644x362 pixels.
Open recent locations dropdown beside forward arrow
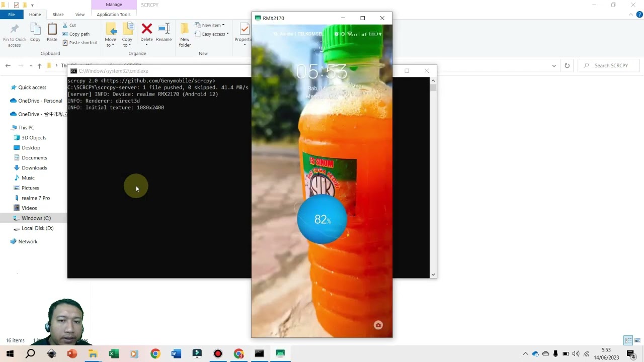(31, 65)
